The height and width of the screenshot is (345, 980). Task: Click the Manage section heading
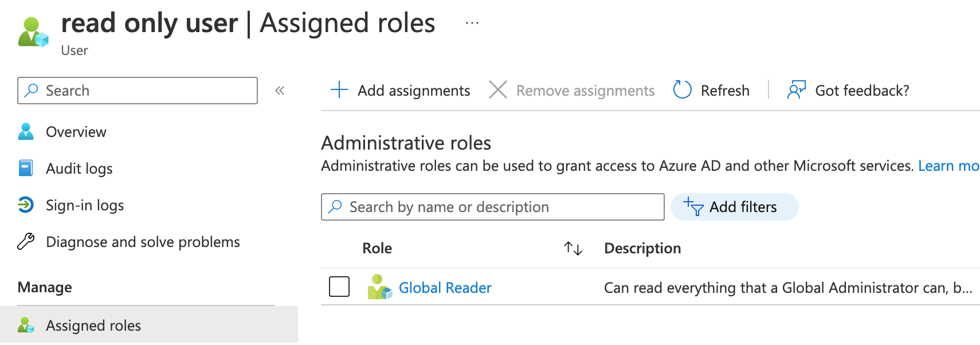click(45, 287)
